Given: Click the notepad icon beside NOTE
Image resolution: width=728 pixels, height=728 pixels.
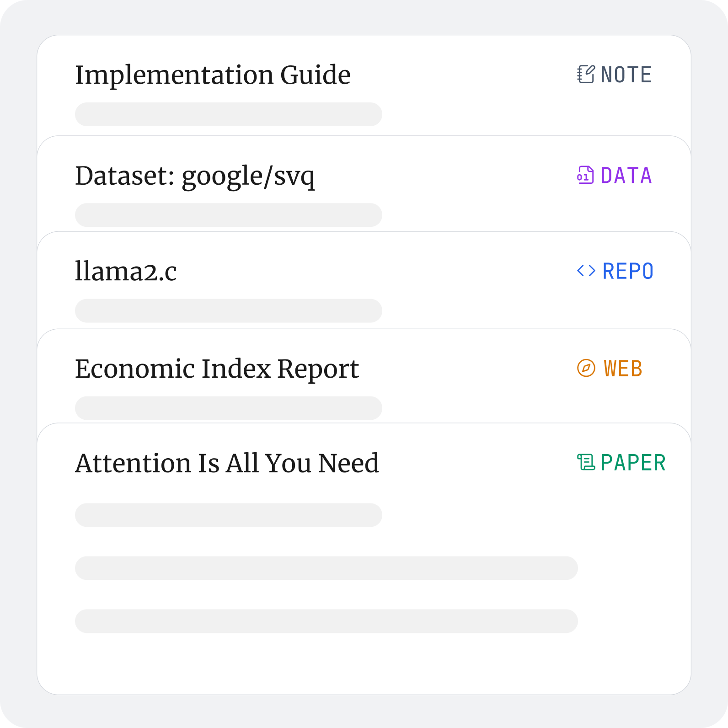Looking at the screenshot, I should coord(586,75).
